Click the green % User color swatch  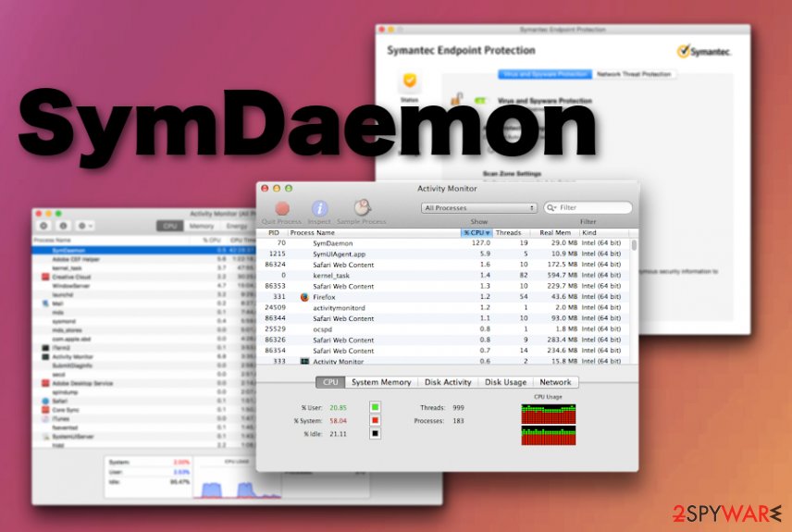[x=375, y=407]
